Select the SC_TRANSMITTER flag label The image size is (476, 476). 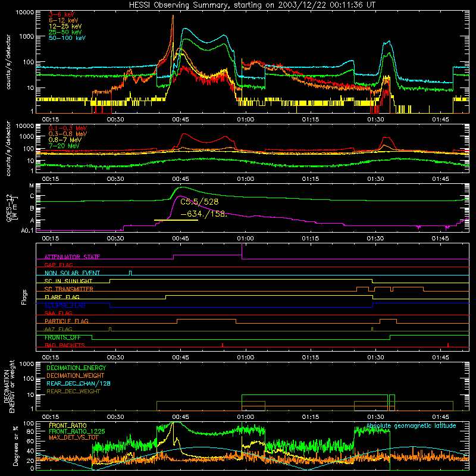pos(69,289)
